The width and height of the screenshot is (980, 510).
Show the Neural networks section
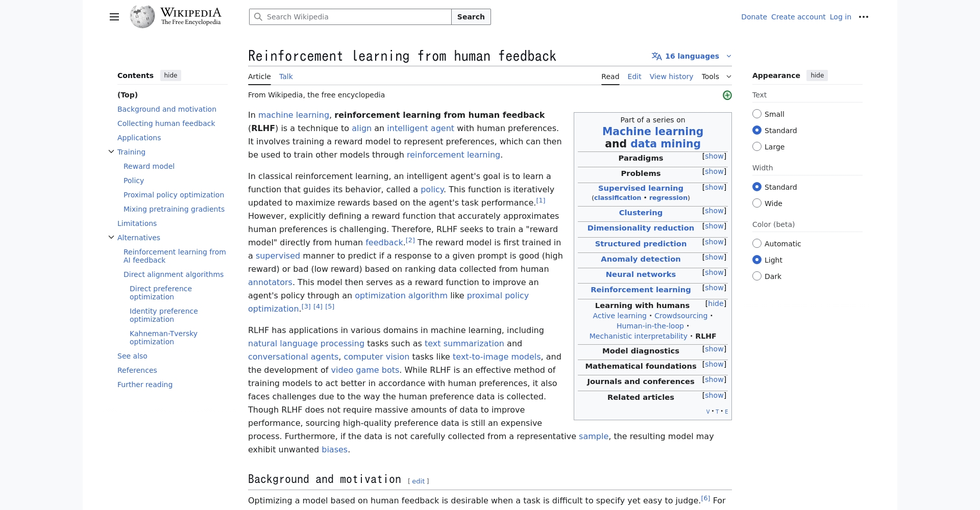pos(714,272)
